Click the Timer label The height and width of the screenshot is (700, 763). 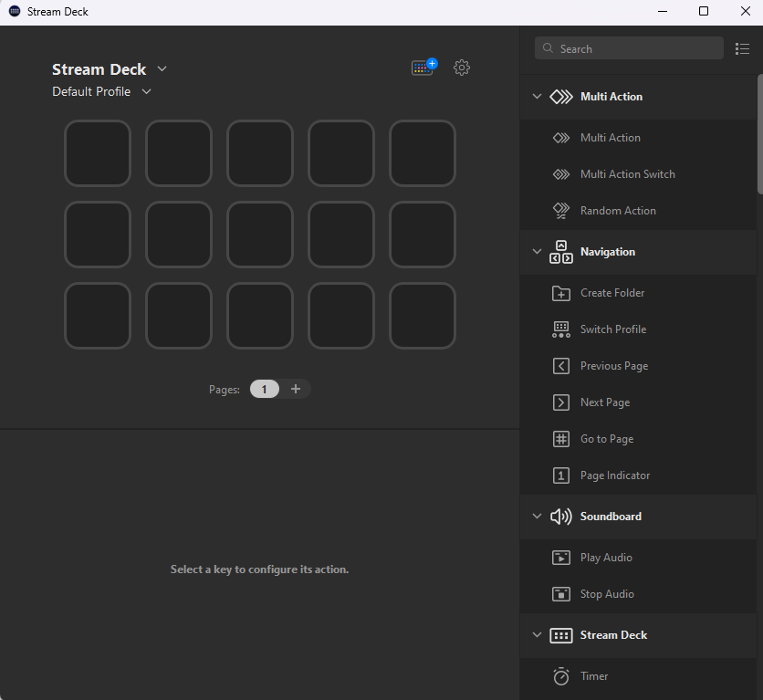[594, 676]
